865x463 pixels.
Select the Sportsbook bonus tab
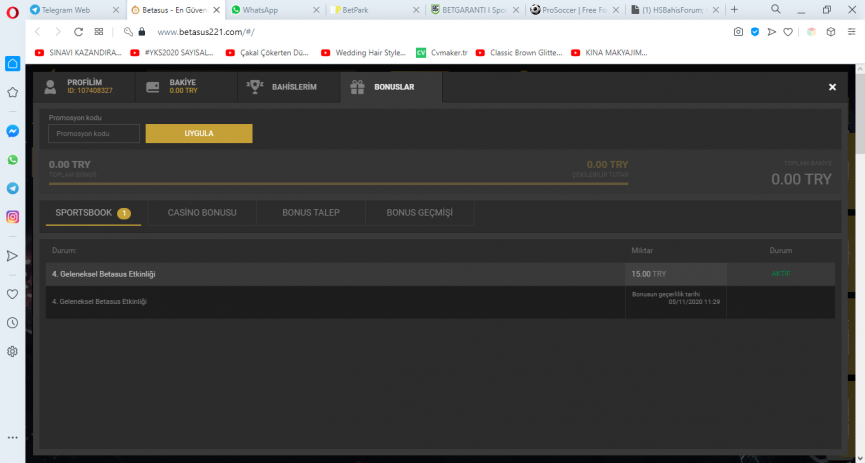point(93,212)
